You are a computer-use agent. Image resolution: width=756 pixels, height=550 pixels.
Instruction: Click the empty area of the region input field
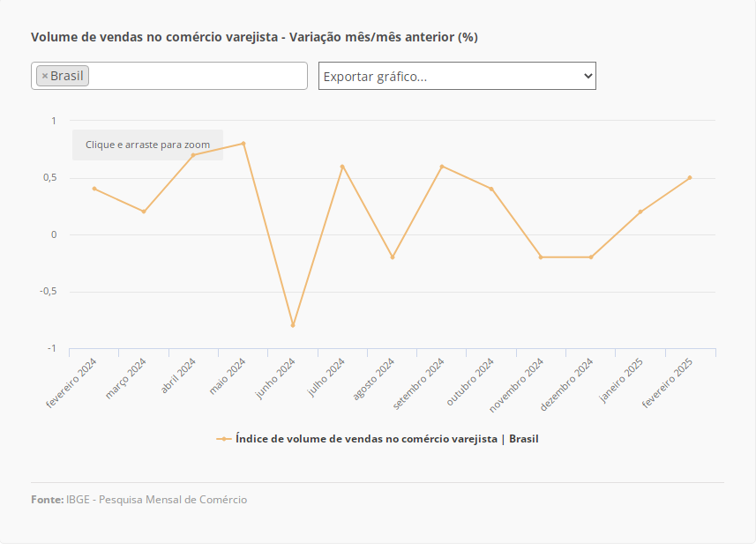[198, 76]
